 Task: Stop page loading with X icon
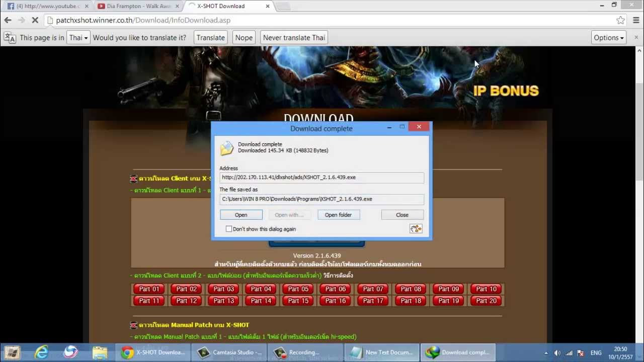pyautogui.click(x=35, y=20)
